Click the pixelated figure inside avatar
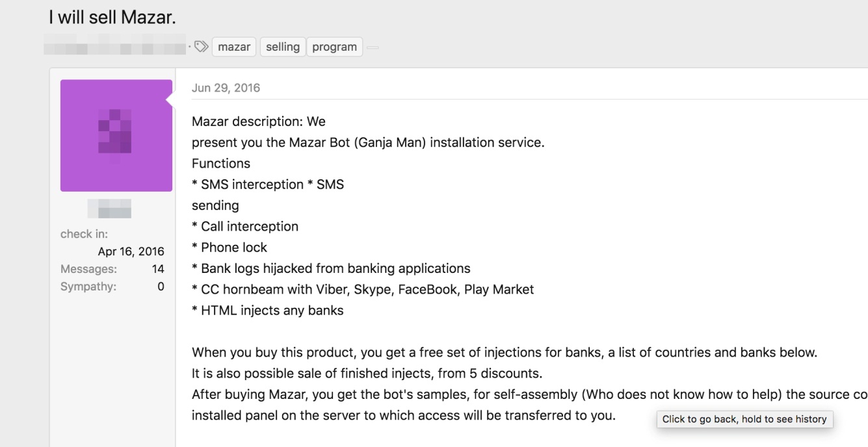The height and width of the screenshot is (447, 868). pos(115,131)
